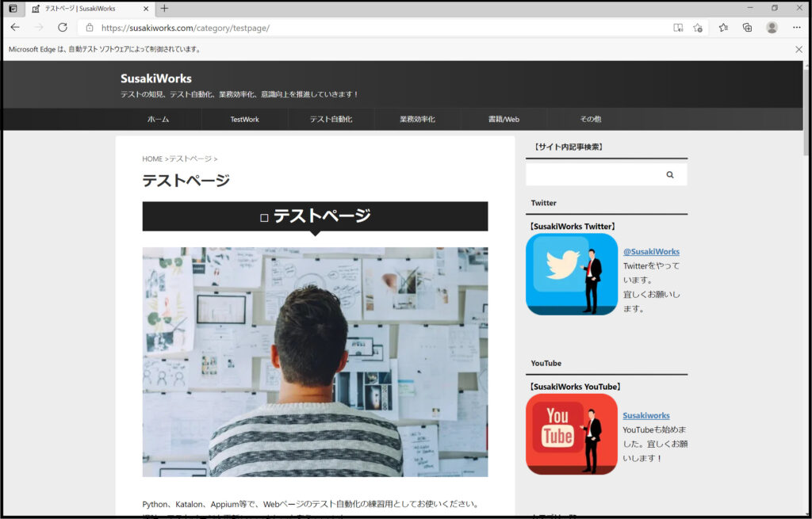Reload the page with the refresh icon
The image size is (812, 519).
click(63, 28)
